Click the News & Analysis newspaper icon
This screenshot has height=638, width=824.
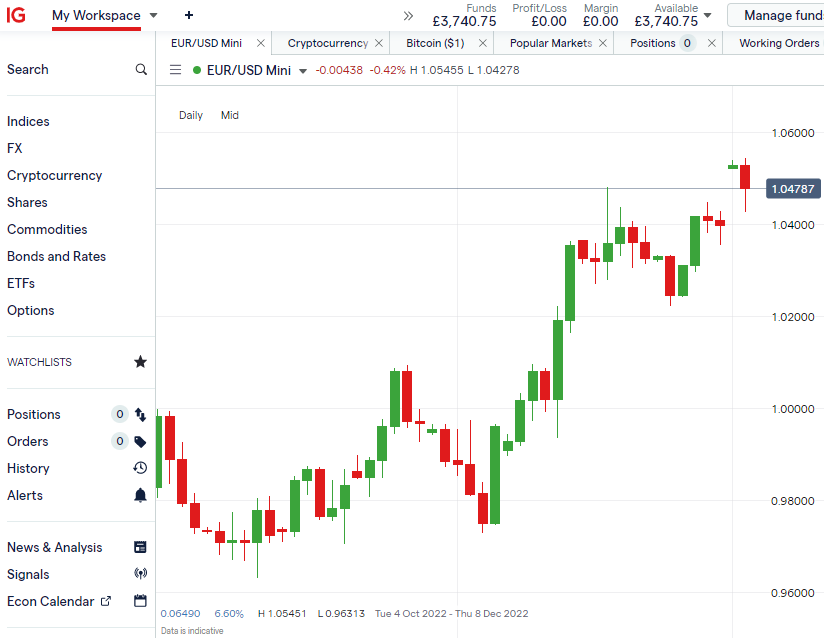[x=140, y=547]
